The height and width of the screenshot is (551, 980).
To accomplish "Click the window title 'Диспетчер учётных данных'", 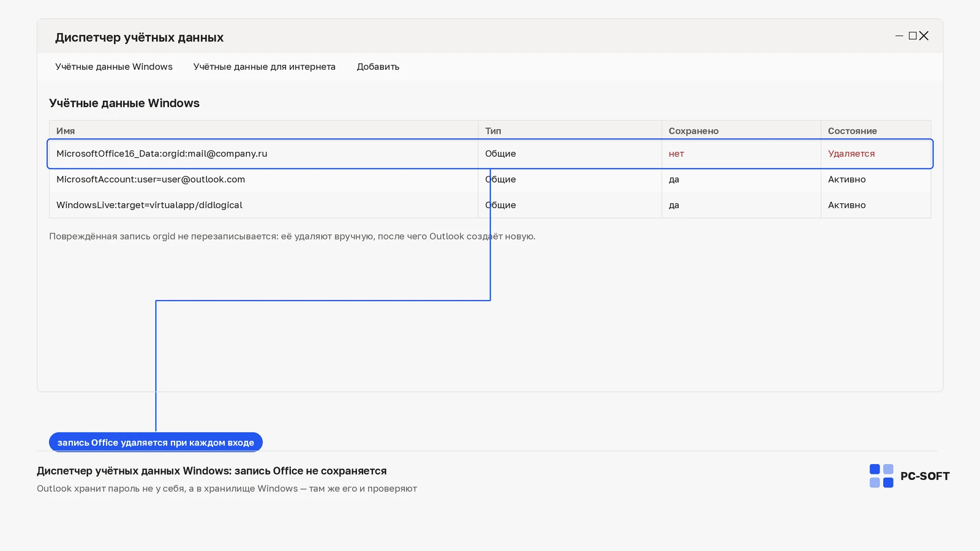I will (139, 37).
